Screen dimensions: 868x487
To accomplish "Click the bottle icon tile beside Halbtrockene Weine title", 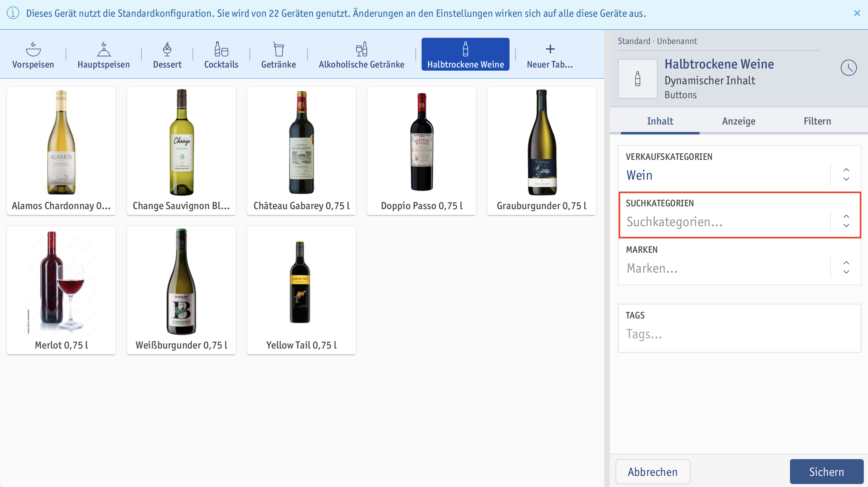I will click(637, 79).
